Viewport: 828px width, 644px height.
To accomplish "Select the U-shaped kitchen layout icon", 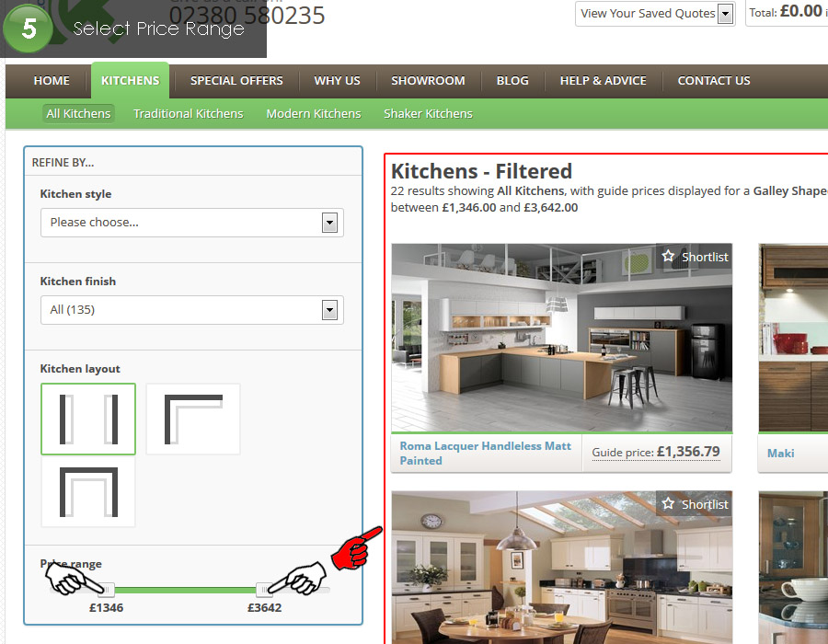I will click(x=88, y=492).
